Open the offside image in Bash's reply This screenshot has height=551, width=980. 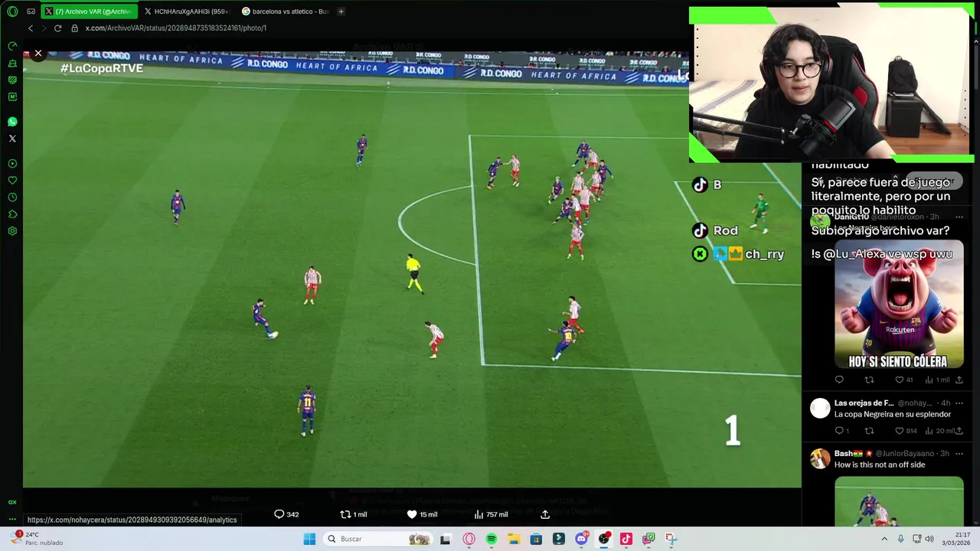(899, 501)
